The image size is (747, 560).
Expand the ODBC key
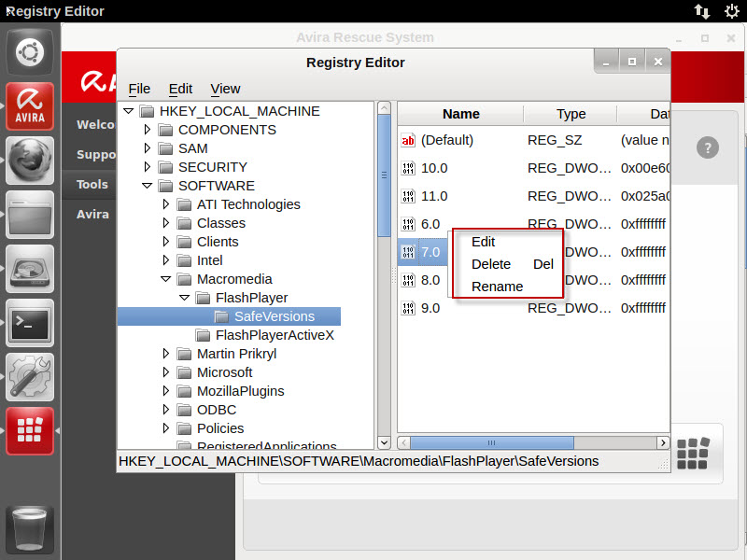[166, 410]
